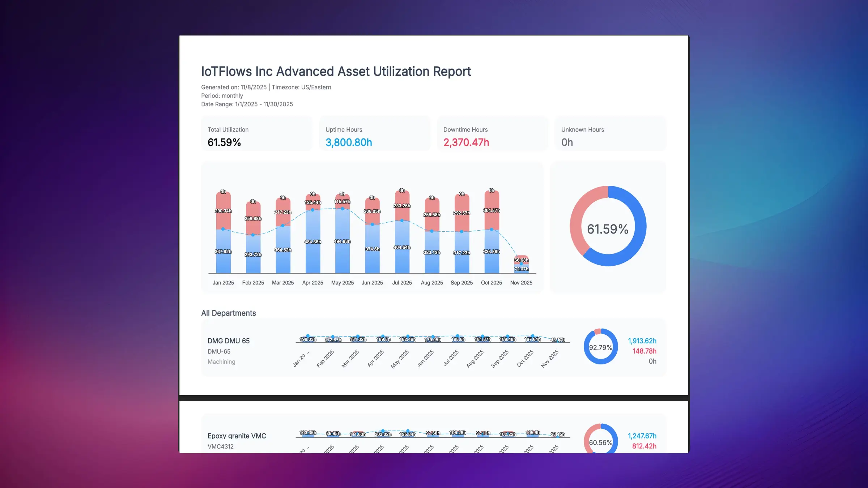Click the DMU-65 asset identifier
This screenshot has height=488, width=868.
[x=219, y=351]
